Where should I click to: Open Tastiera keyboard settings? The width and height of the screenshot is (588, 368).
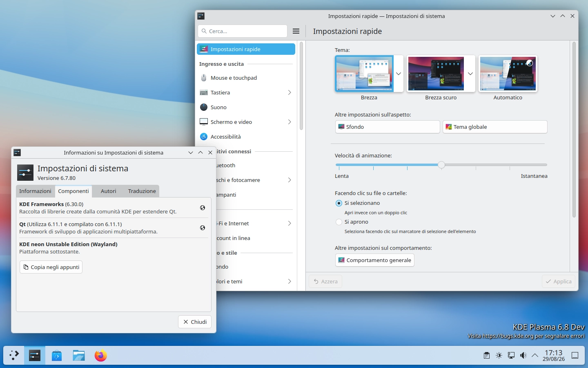(246, 92)
